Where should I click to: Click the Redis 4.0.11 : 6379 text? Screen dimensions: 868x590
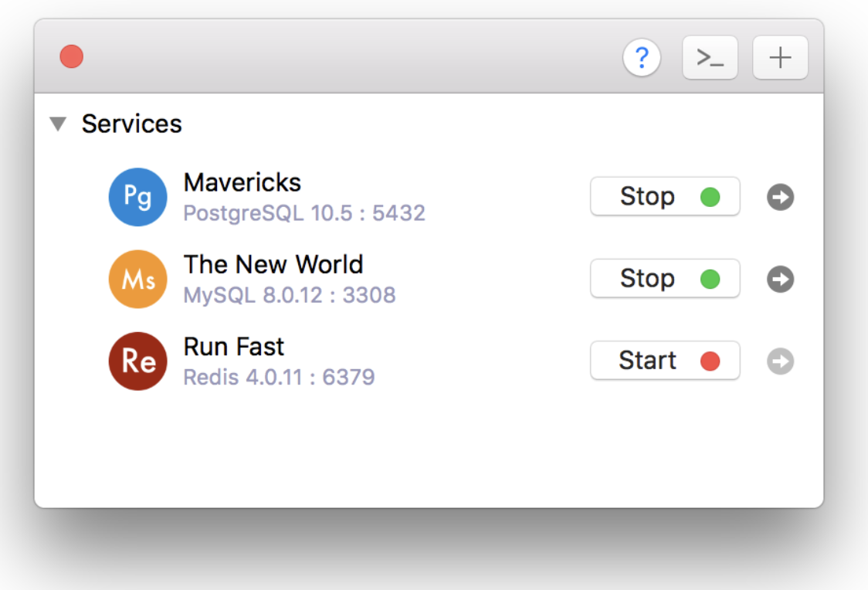(x=279, y=378)
